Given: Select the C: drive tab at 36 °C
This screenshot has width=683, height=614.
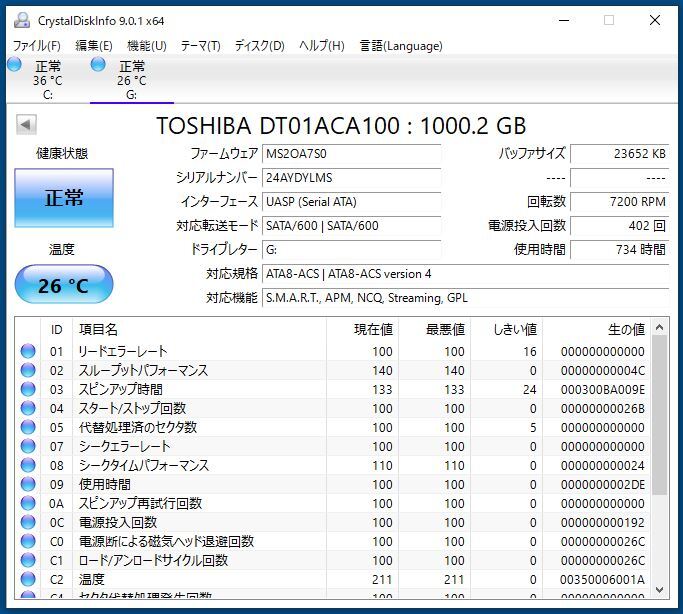Looking at the screenshot, I should (x=48, y=80).
